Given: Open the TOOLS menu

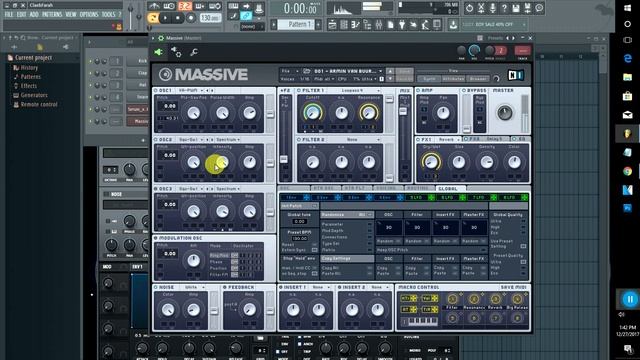Looking at the screenshot, I should (108, 14).
